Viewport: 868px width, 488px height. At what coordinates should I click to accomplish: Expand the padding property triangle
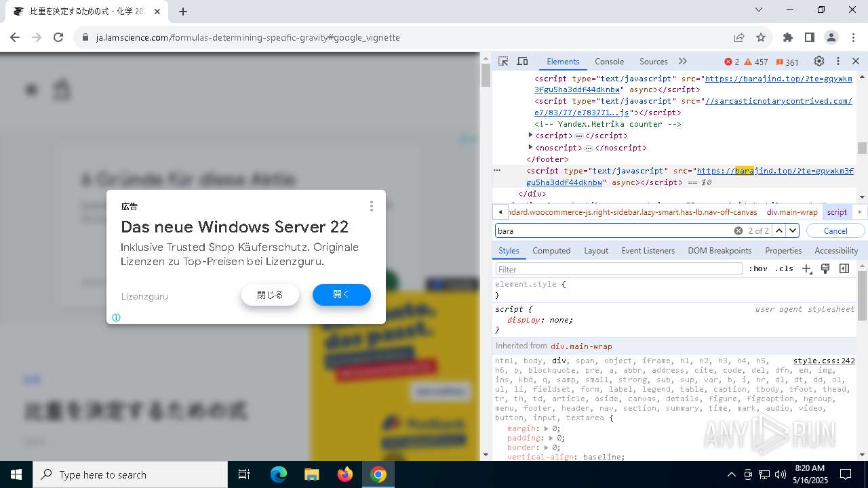pyautogui.click(x=551, y=439)
